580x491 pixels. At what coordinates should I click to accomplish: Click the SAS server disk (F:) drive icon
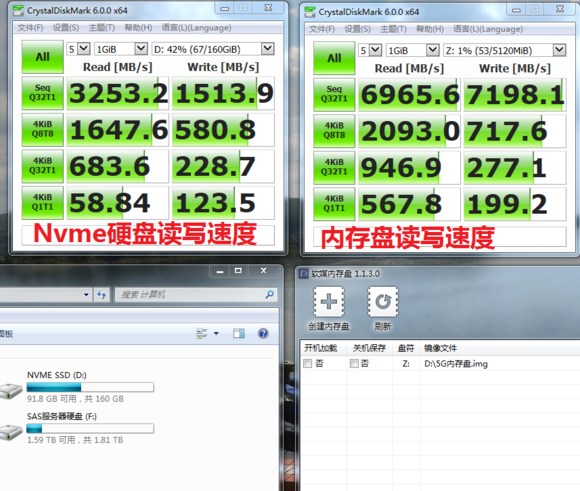pos(11,432)
